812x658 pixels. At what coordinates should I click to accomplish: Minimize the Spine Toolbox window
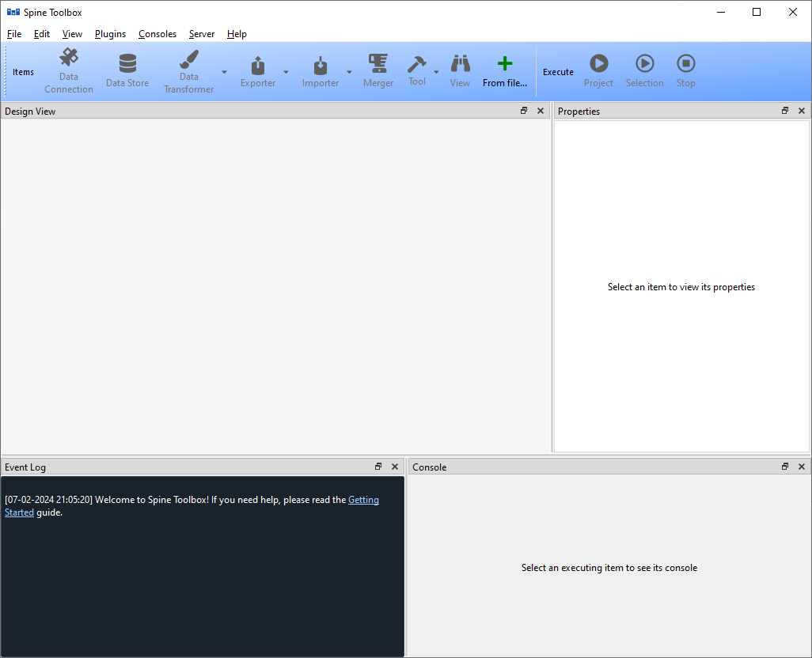pos(721,12)
